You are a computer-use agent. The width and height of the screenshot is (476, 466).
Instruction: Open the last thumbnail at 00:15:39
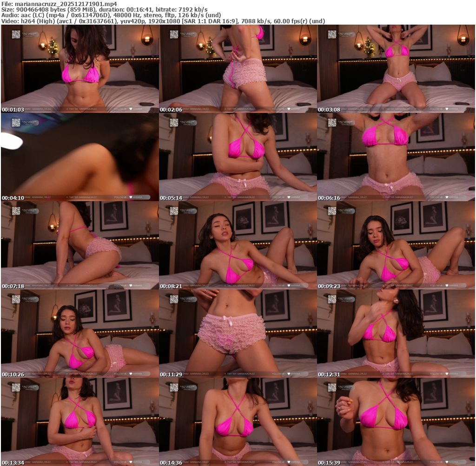pos(396,422)
